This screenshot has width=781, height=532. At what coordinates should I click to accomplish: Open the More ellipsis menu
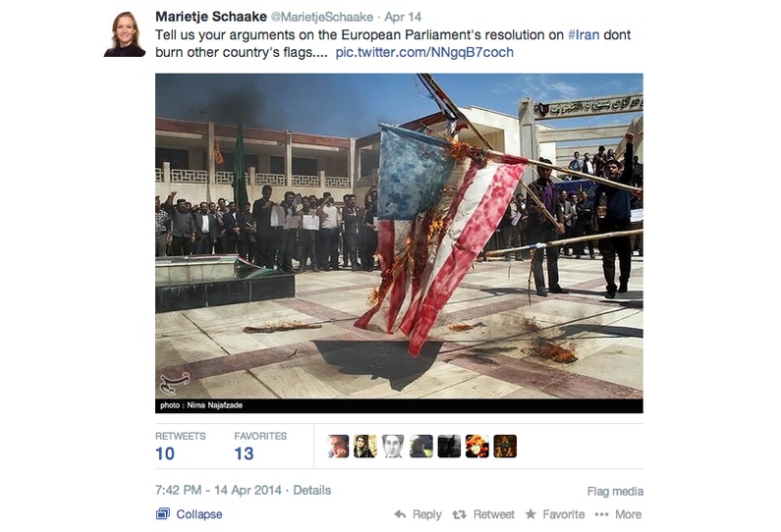point(601,514)
